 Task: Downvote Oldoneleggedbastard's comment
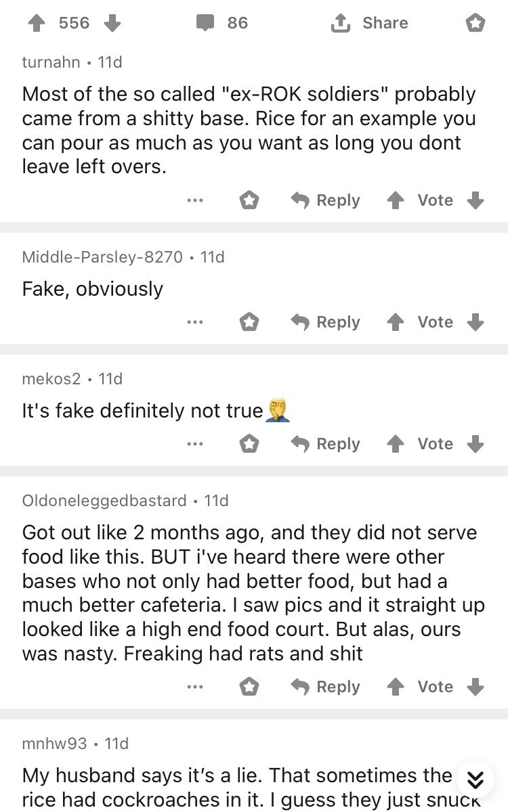pos(476,687)
